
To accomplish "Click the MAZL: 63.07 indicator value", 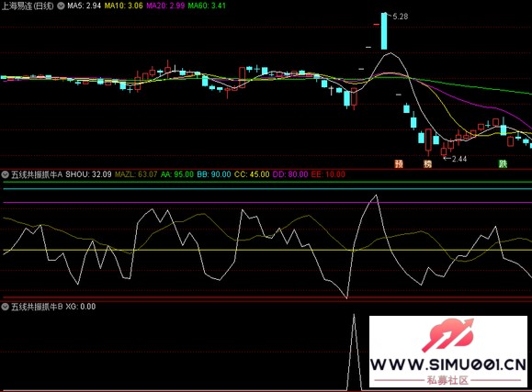I will [x=136, y=174].
